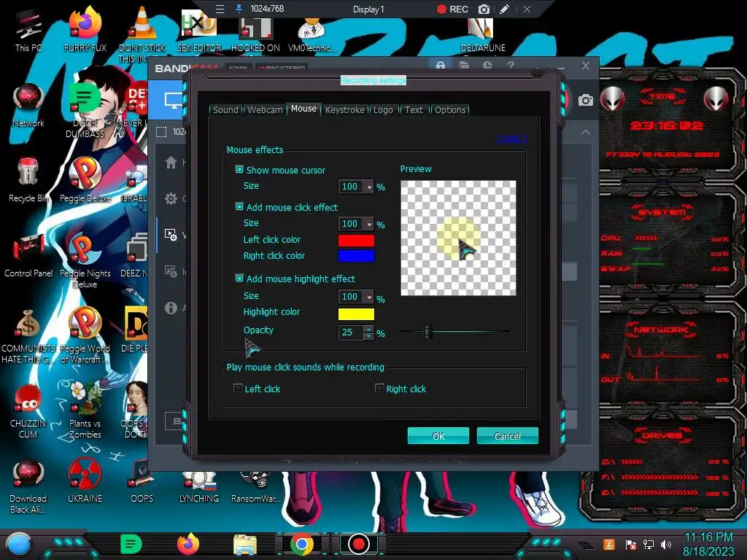Click Start orb on taskbar

(18, 544)
